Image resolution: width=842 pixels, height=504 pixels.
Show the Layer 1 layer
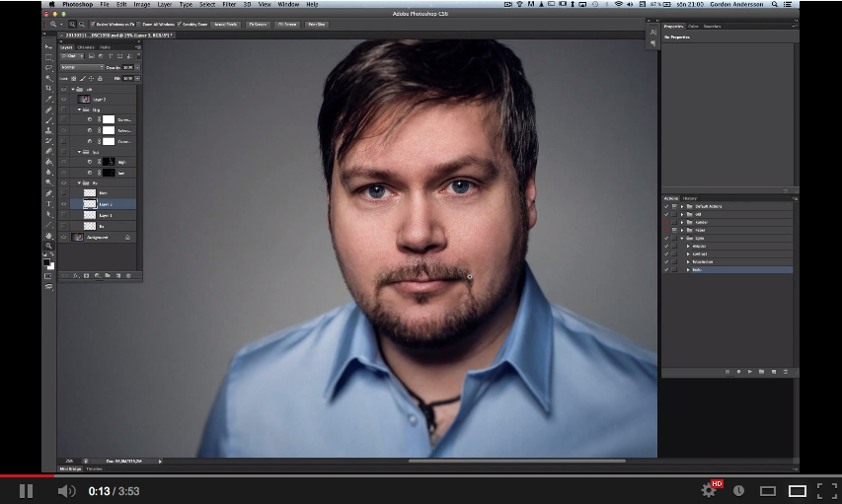pyautogui.click(x=63, y=215)
